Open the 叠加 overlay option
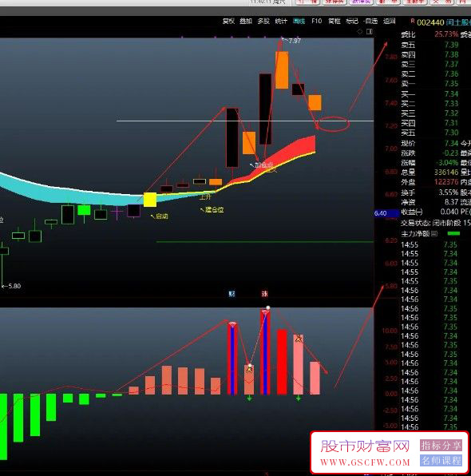This screenshot has width=471, height=476. (x=246, y=21)
